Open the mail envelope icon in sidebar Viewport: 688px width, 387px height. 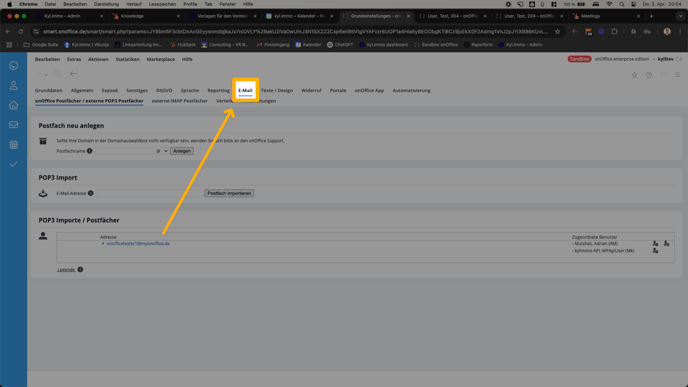tap(14, 125)
